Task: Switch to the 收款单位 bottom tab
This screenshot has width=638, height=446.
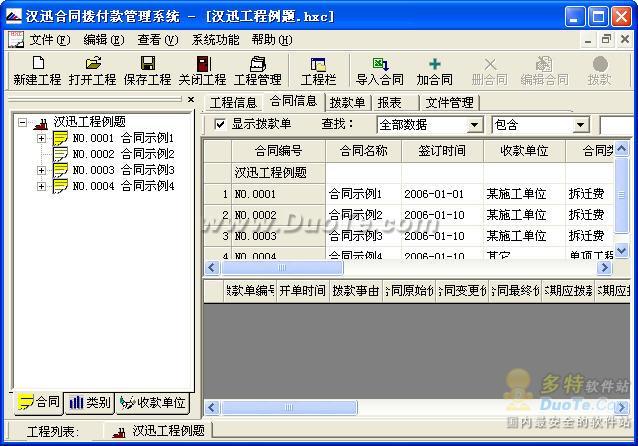Action: 153,403
